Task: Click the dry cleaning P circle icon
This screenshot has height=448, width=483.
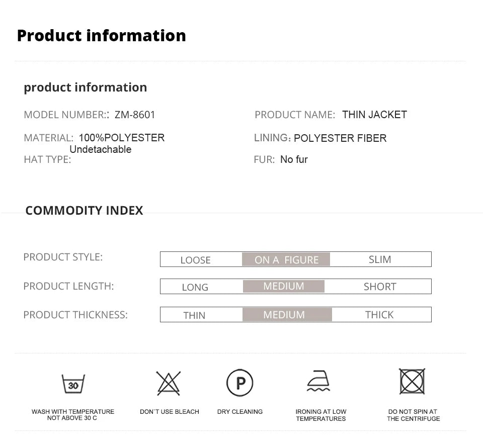Action: pos(239,383)
